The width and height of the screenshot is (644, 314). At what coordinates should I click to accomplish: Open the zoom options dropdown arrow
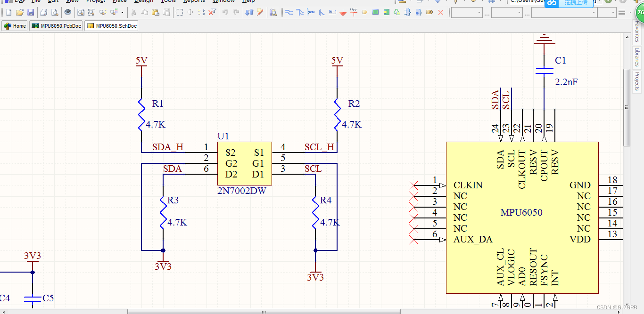click(123, 12)
